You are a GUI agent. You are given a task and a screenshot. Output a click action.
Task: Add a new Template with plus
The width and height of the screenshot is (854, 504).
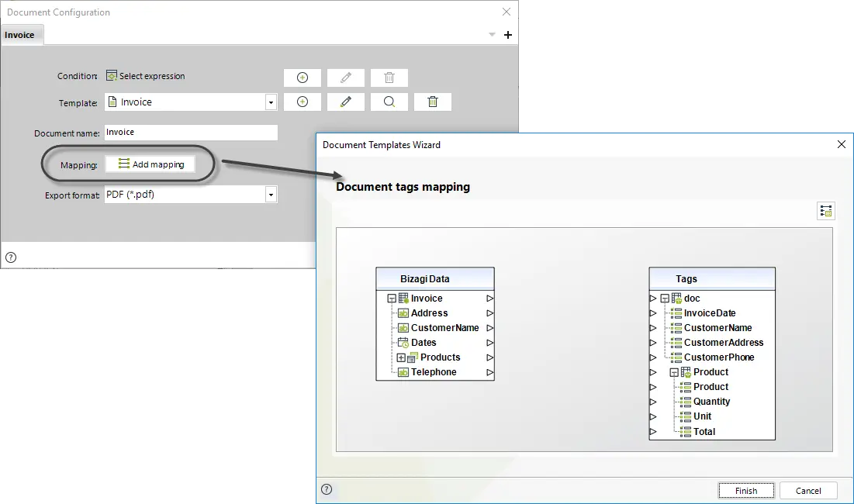(303, 102)
